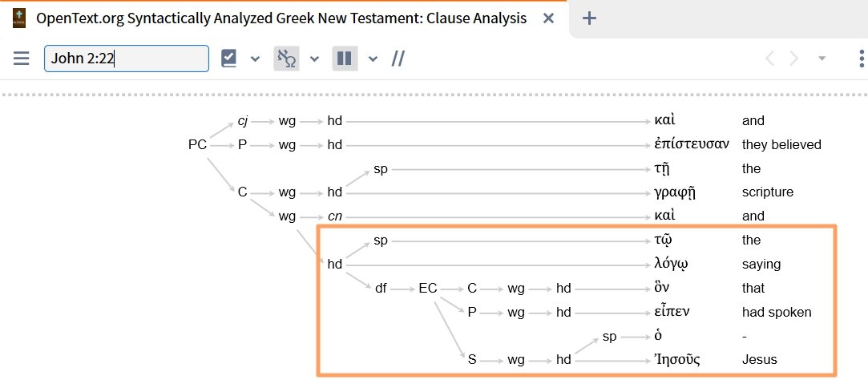Open the interlinear options dropdown arrow
Image resolution: width=868 pixels, height=380 pixels.
click(314, 59)
